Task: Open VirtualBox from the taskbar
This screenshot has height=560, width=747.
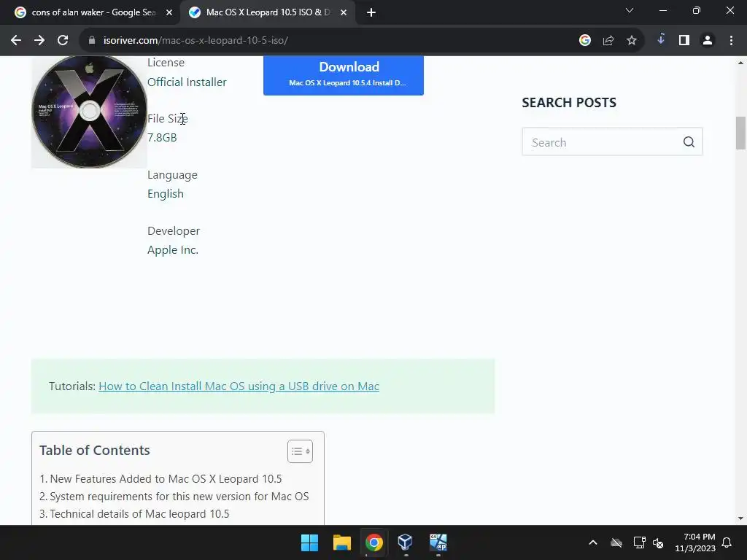Action: (x=406, y=542)
